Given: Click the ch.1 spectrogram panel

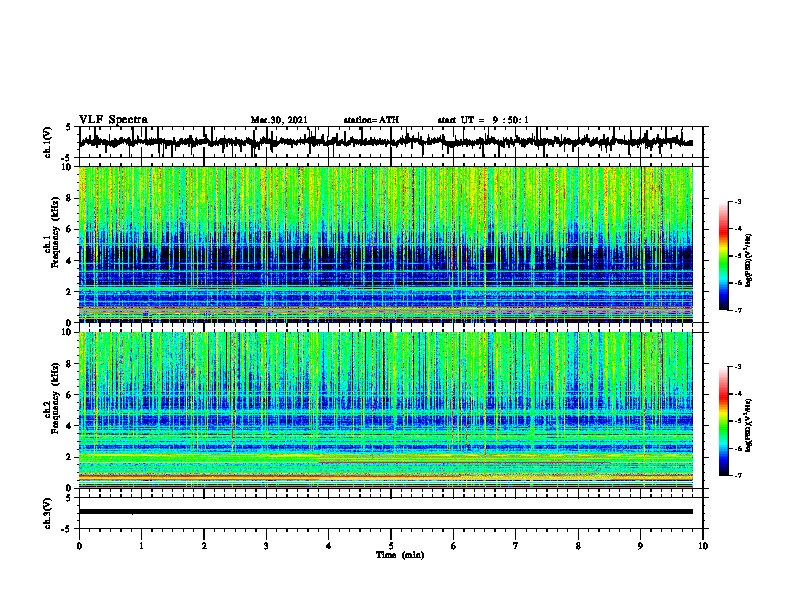Looking at the screenshot, I should (385, 244).
